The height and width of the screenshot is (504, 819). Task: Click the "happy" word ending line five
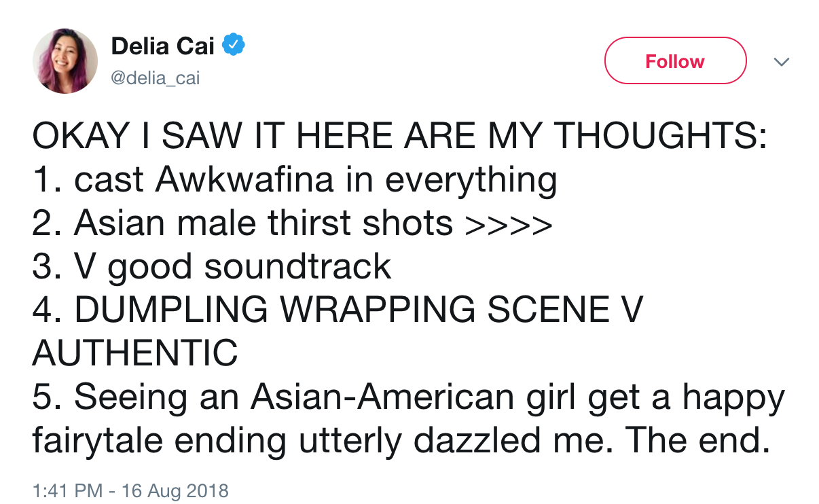[x=733, y=397]
